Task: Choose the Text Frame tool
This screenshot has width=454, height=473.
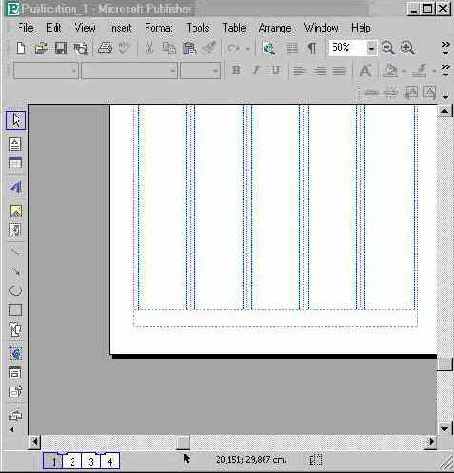Action: tap(15, 145)
